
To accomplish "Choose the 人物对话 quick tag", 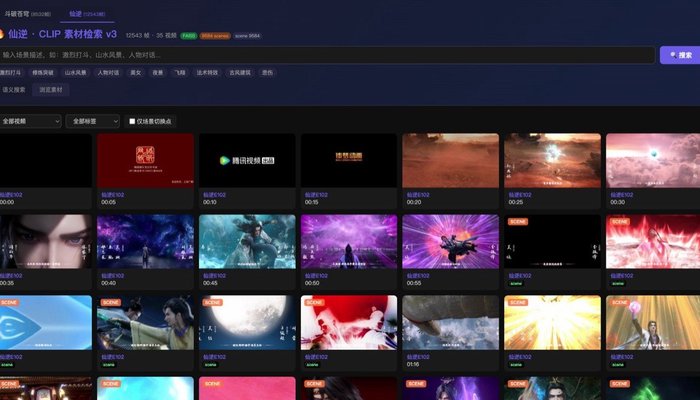I will pos(108,72).
